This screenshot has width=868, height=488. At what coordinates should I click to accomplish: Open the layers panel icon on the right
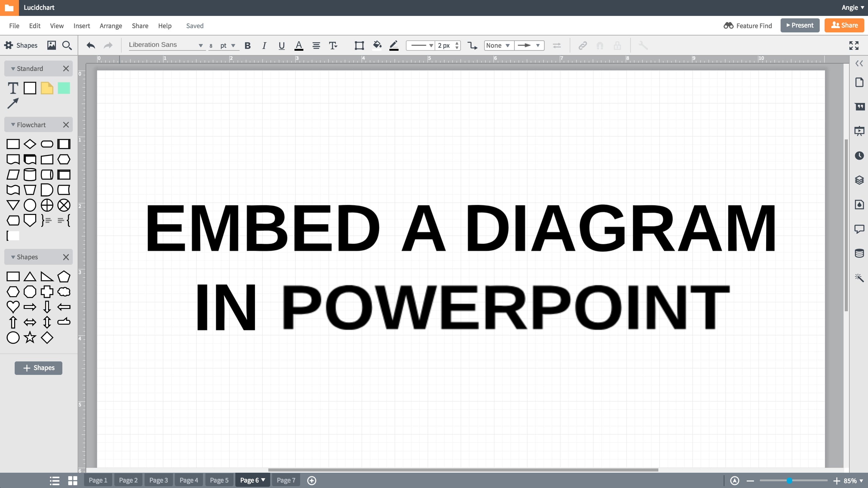point(859,180)
